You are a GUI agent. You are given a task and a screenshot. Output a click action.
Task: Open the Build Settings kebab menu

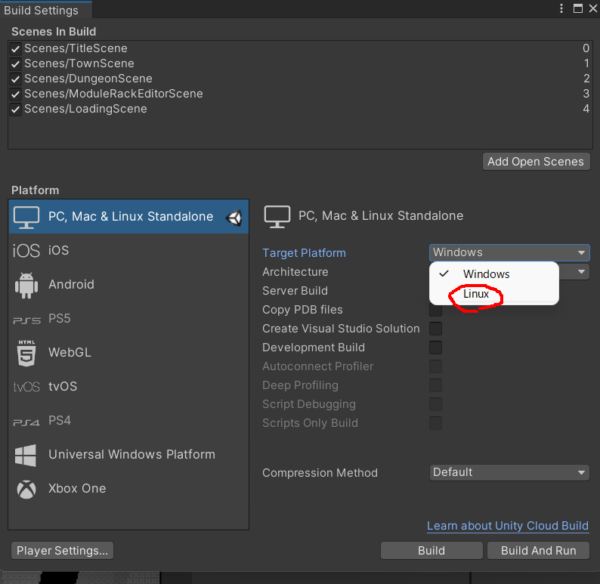[x=561, y=8]
